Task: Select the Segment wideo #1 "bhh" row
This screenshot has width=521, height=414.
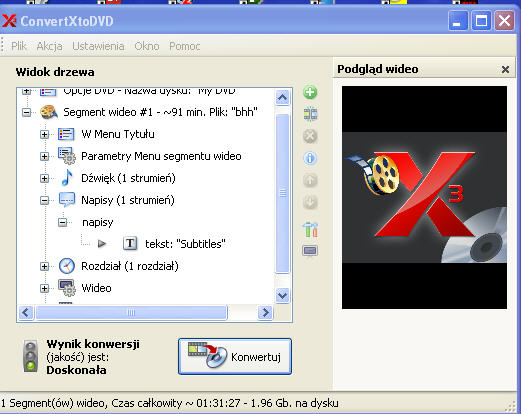Action: [160, 112]
